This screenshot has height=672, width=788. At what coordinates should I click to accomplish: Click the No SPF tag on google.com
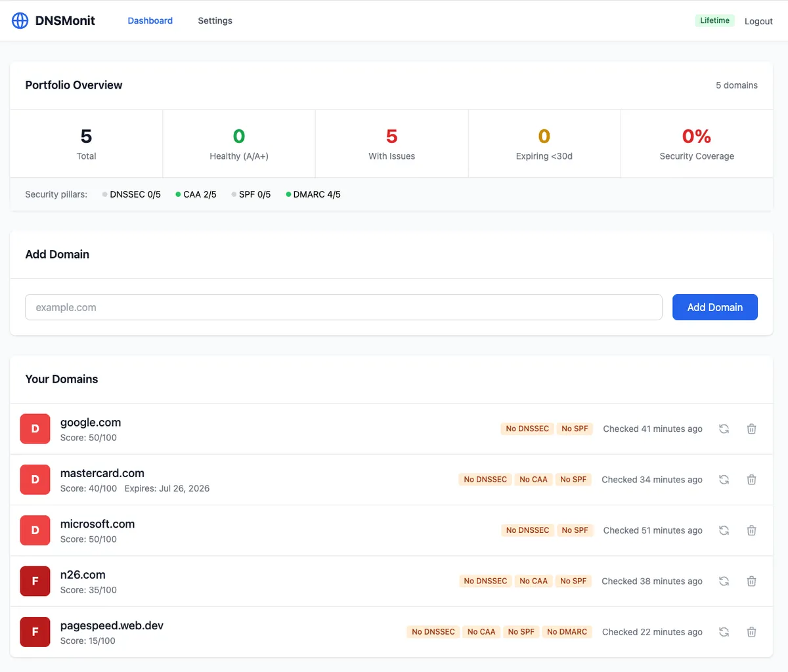[x=575, y=429]
